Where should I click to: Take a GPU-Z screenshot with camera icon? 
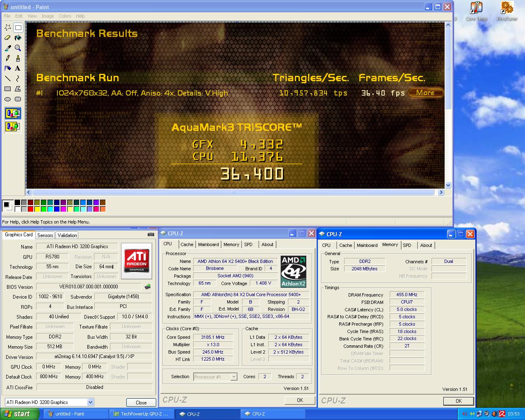(x=151, y=234)
